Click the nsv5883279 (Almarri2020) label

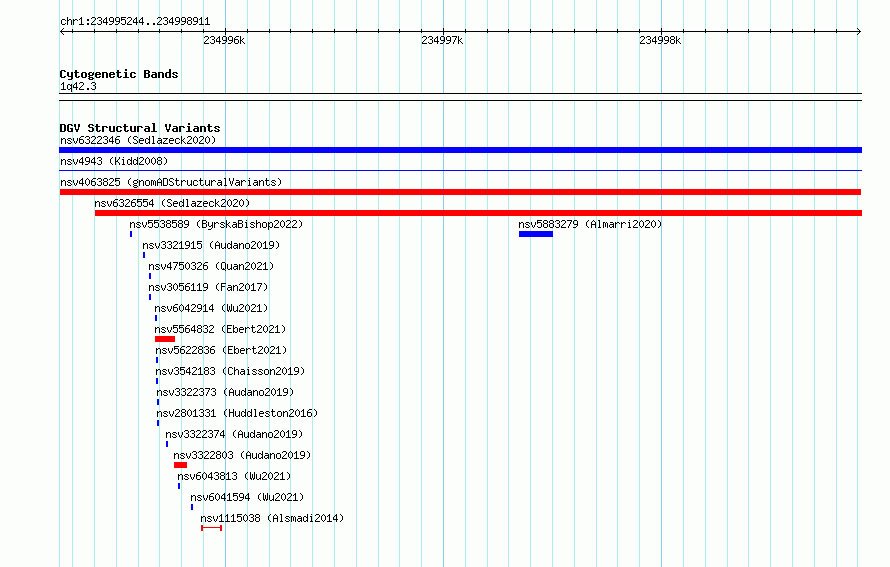coord(590,224)
